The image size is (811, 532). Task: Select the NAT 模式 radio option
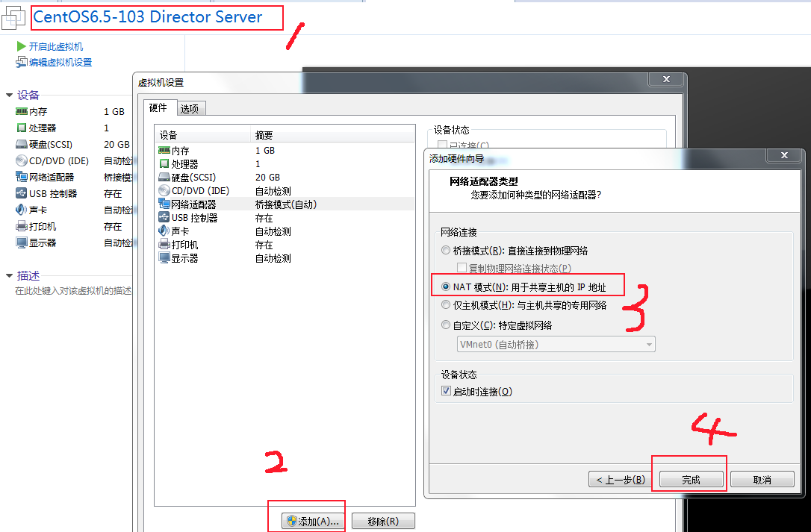tap(446, 284)
